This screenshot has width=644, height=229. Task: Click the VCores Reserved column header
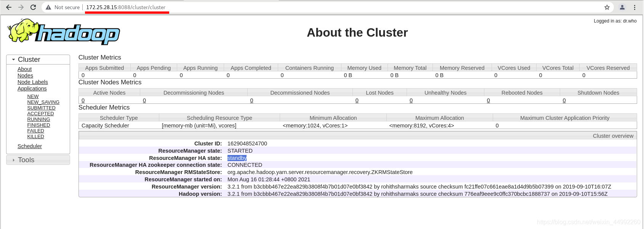608,68
